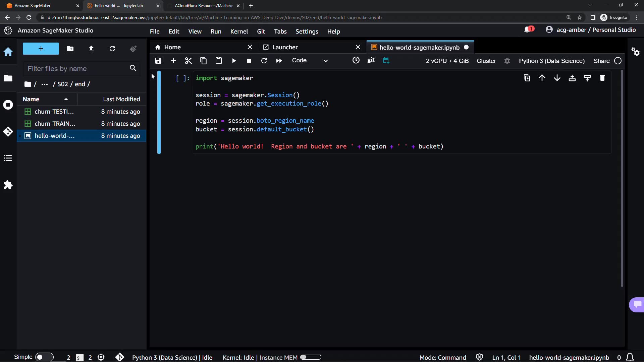Delete the current cell with the trash icon
This screenshot has width=644, height=362.
[x=602, y=78]
